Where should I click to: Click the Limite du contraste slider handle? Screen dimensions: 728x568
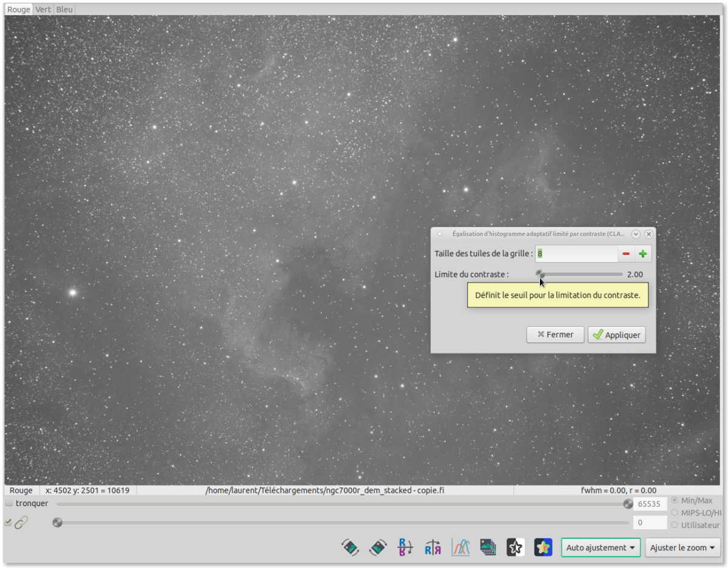540,275
